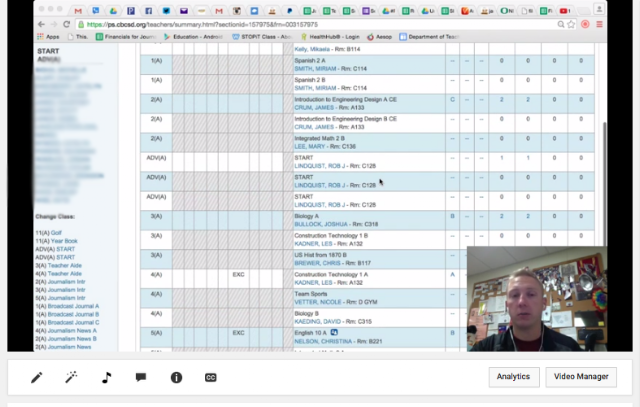The height and width of the screenshot is (407, 640).
Task: Open the Apps bookmark
Action: (48, 37)
